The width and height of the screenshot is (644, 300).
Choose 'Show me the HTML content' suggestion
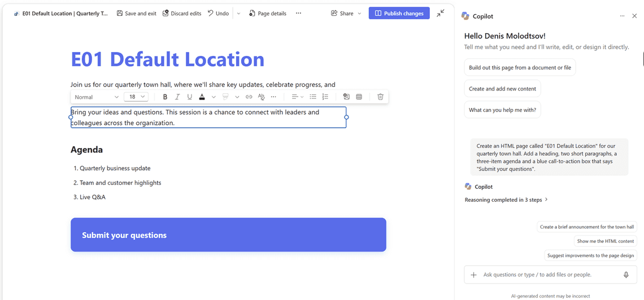point(606,241)
